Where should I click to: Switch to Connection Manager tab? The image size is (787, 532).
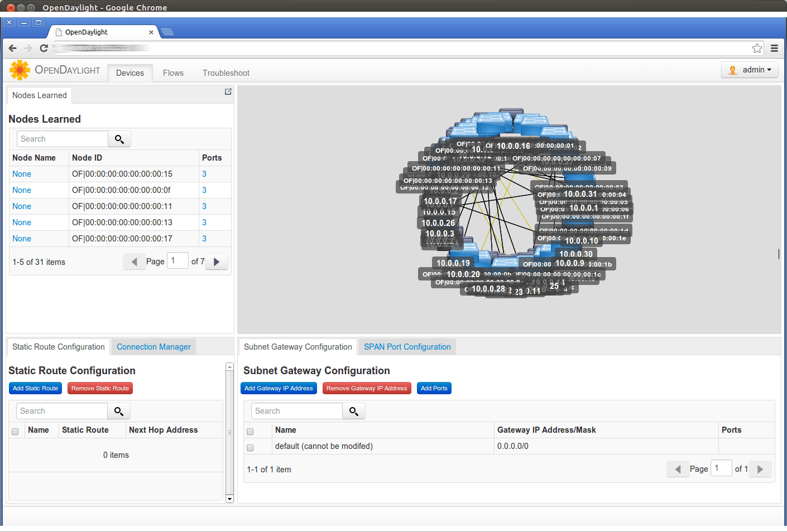tap(153, 347)
